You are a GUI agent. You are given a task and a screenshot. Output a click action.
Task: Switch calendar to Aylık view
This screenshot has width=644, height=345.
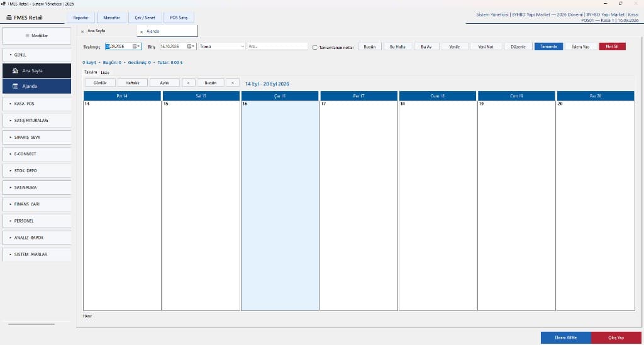click(x=164, y=83)
